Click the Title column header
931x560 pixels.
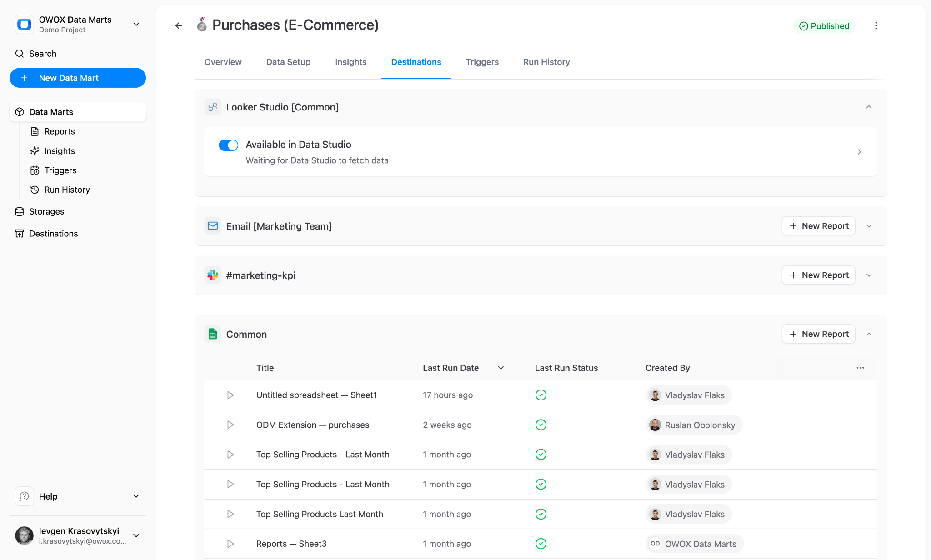point(265,368)
